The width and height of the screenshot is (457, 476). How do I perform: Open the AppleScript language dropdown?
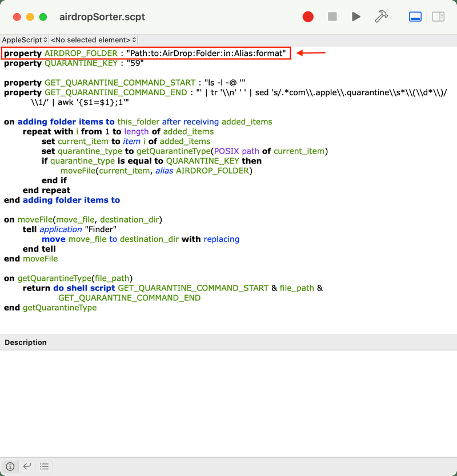[x=25, y=40]
